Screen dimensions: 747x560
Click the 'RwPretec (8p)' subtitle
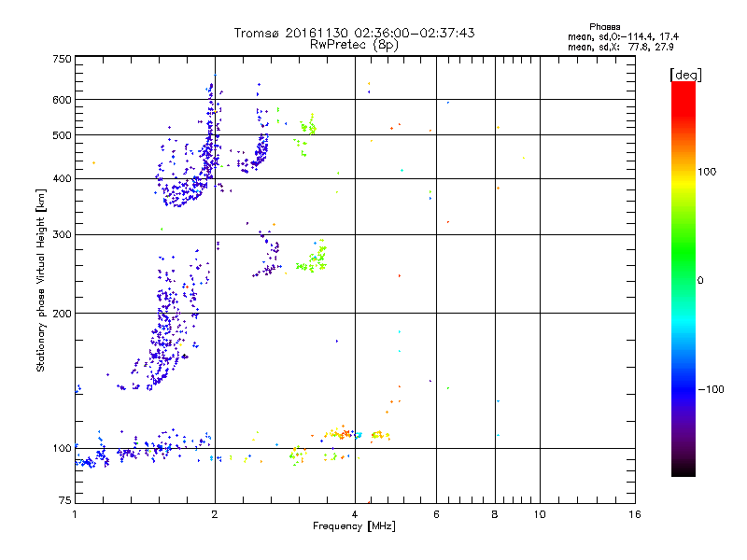point(354,45)
